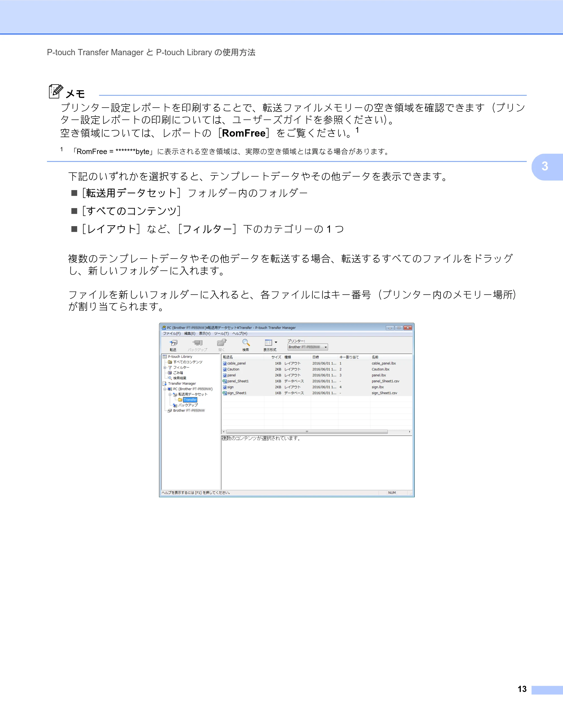Click the file name Caution.lbx

(x=380, y=369)
